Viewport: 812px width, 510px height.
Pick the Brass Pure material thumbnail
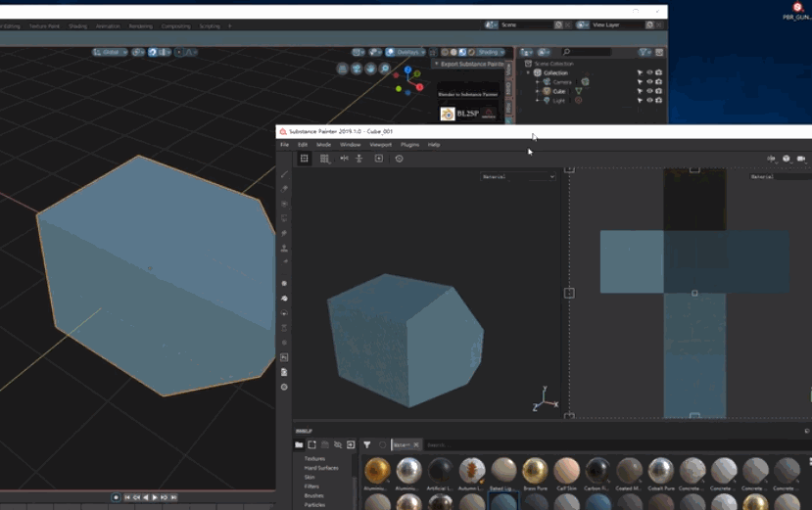coord(535,471)
